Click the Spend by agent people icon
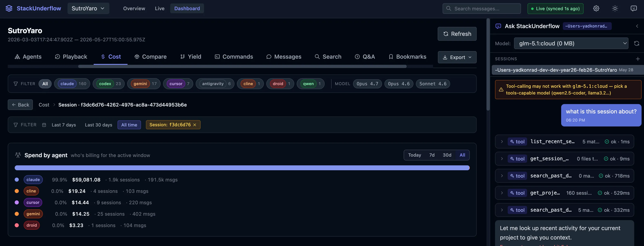The height and width of the screenshot is (246, 644). click(18, 155)
